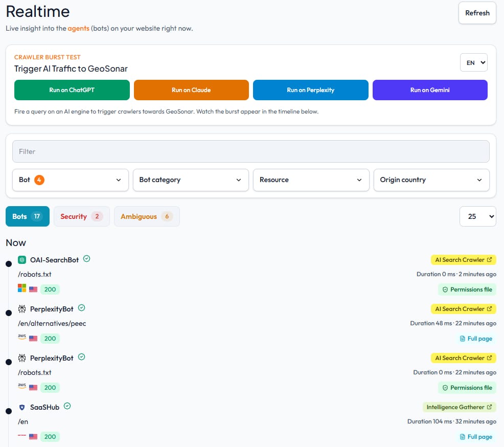Click AI Search Crawler badge for /en/alternatives/peec
The image size is (504, 447).
[x=463, y=309]
